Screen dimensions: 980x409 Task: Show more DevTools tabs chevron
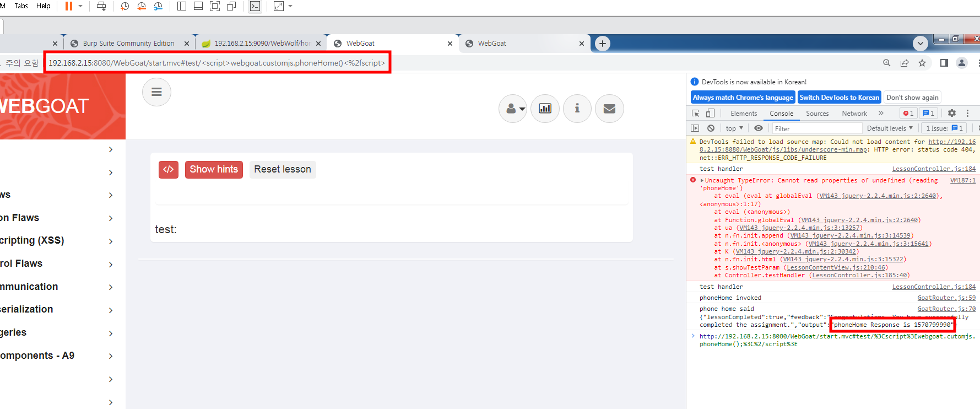coord(881,114)
